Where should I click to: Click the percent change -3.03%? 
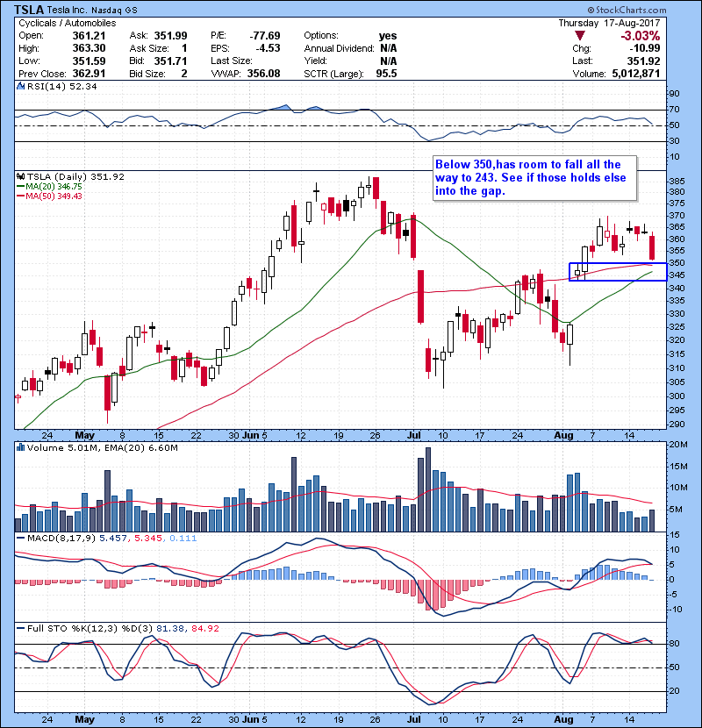point(641,36)
